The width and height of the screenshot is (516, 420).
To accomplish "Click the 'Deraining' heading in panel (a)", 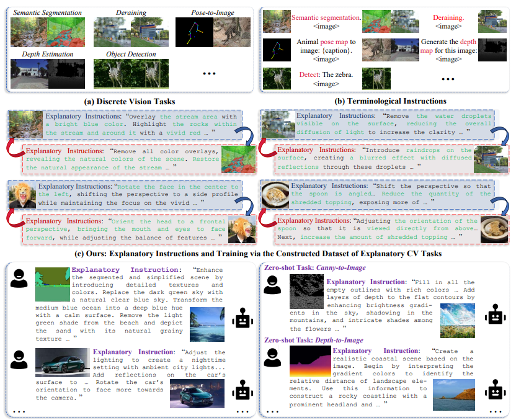I will [x=131, y=12].
